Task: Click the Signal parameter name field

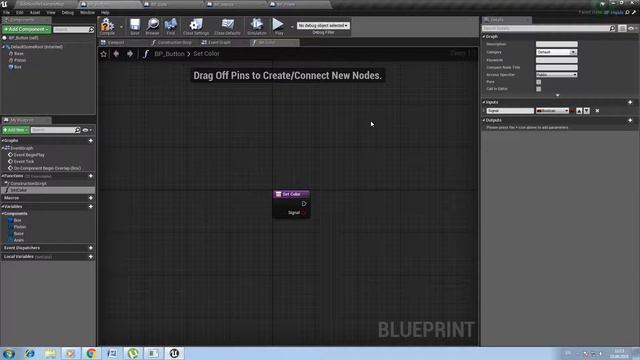Action: (510, 111)
